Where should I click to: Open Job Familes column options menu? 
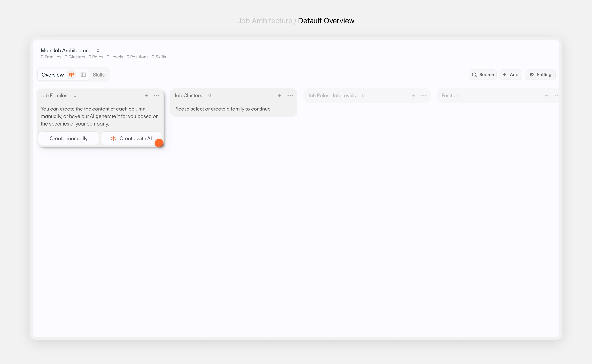tap(156, 95)
